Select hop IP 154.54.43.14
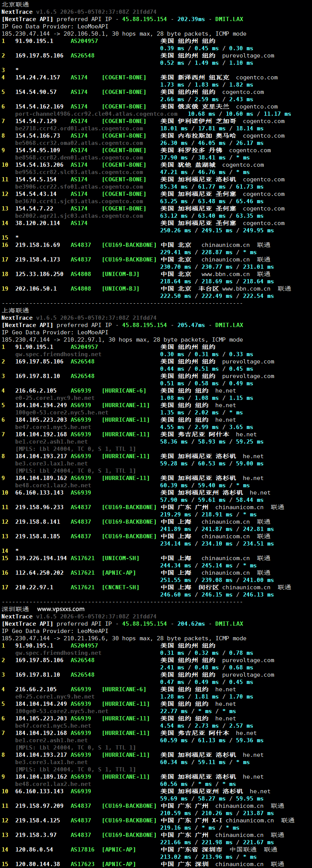 [x=36, y=194]
